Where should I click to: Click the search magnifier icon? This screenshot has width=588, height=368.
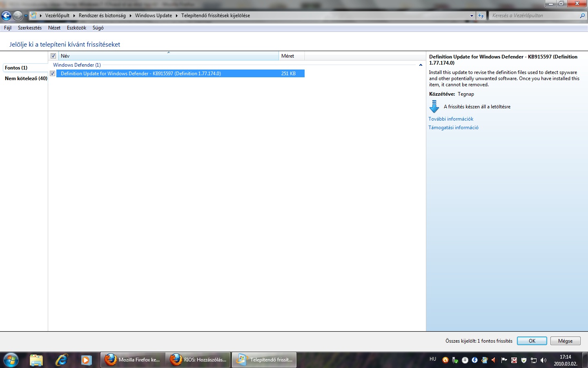(x=582, y=16)
